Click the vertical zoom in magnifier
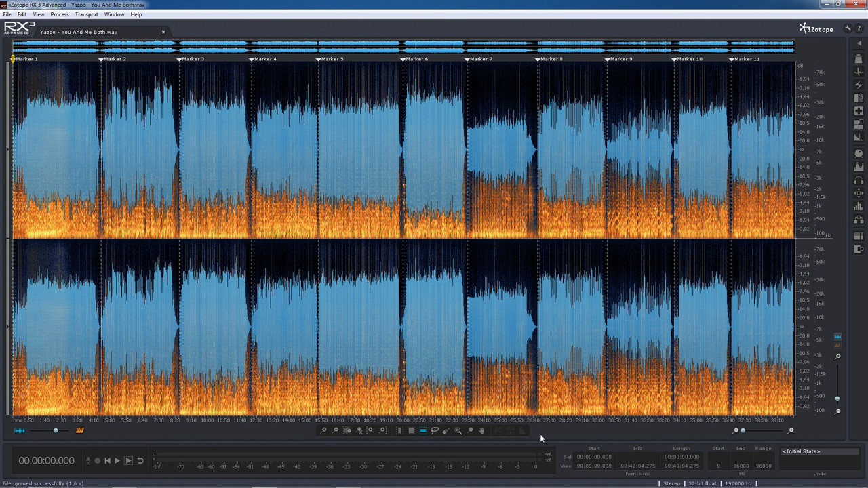The height and width of the screenshot is (488, 868). click(837, 357)
